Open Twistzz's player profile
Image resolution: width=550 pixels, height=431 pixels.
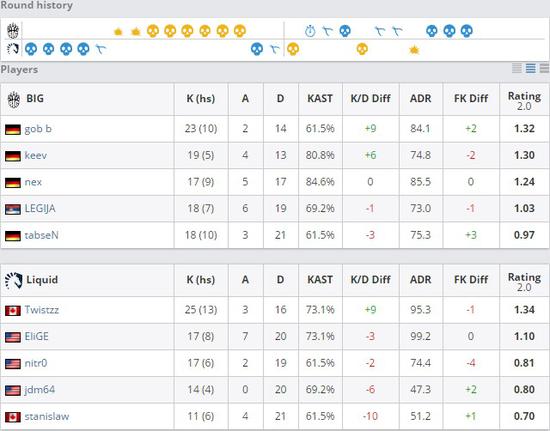42,310
